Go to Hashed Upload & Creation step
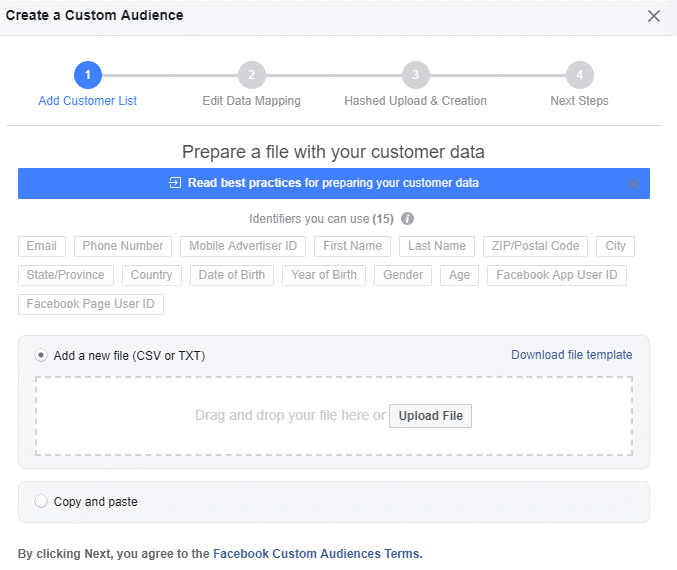677x570 pixels. click(415, 101)
